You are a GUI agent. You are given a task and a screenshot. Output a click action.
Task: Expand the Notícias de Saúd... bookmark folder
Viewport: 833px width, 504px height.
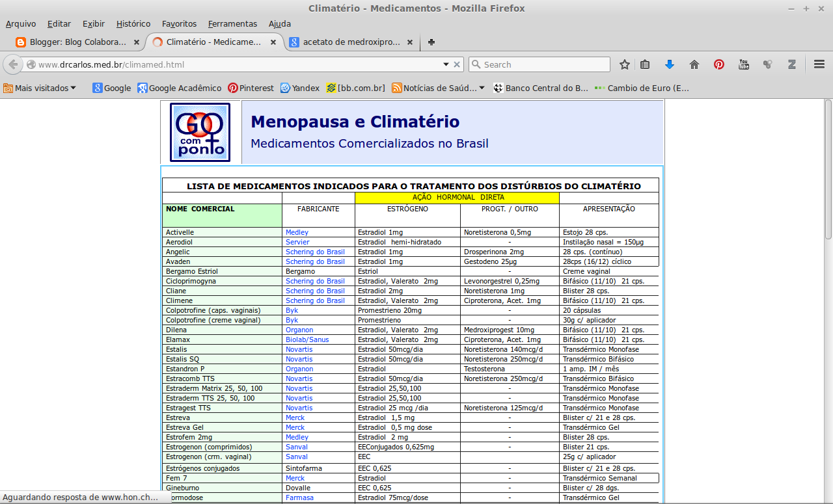tap(438, 88)
